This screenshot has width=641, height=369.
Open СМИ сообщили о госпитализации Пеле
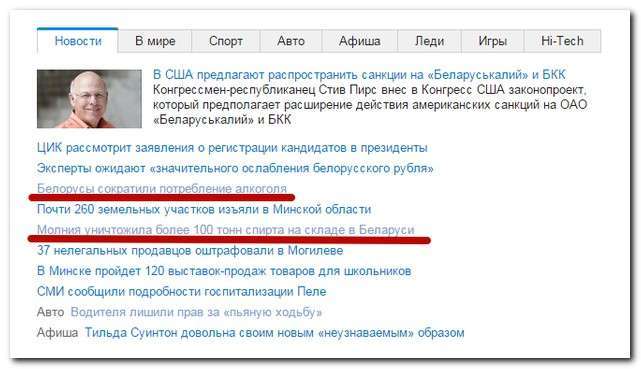coord(182,291)
